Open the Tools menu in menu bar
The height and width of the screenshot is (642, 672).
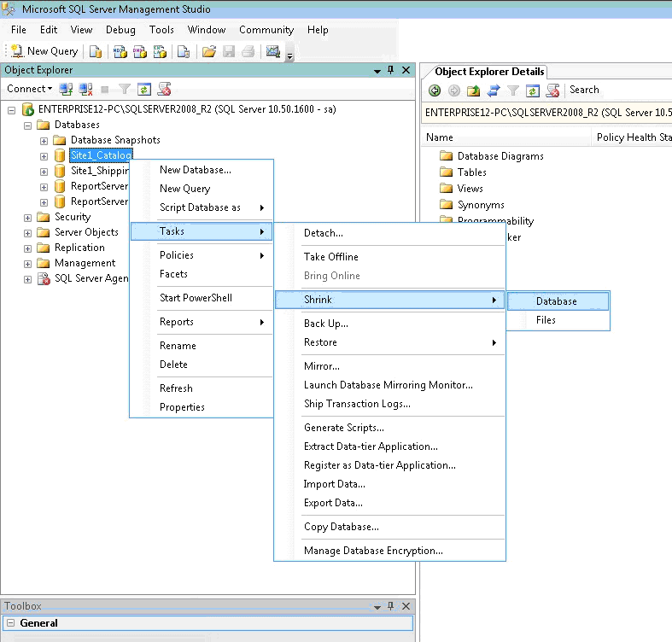coord(161,30)
